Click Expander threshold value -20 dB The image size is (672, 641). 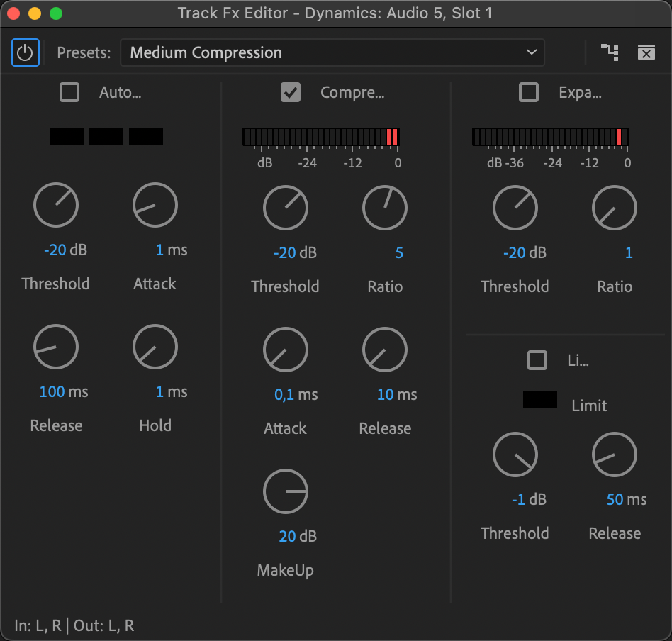point(525,253)
